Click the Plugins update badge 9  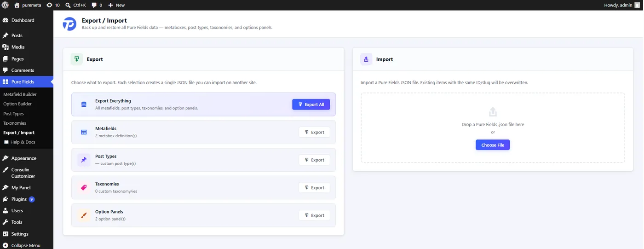[x=32, y=199]
